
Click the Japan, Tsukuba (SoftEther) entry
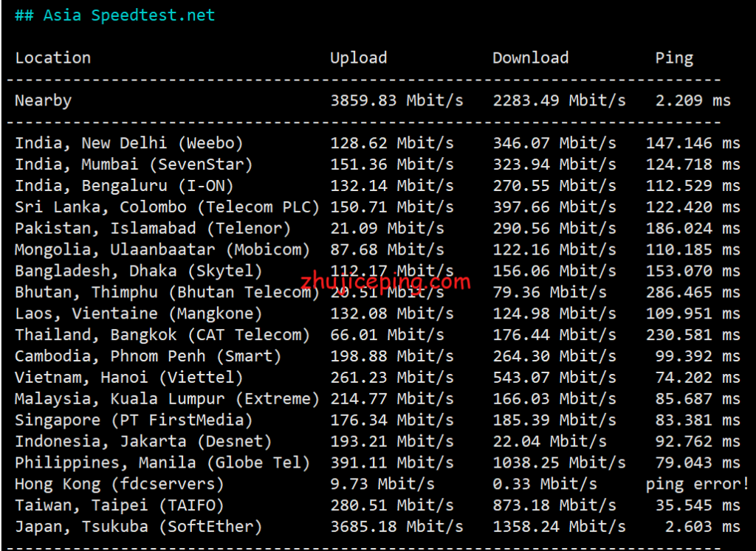point(139,527)
